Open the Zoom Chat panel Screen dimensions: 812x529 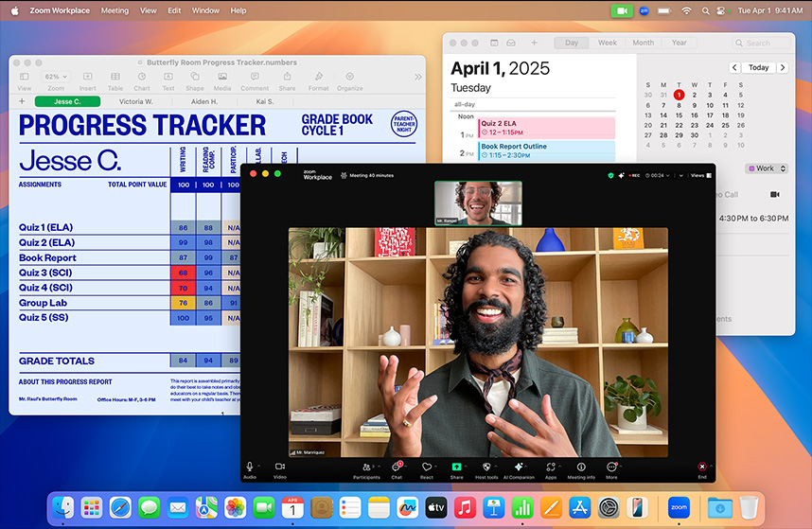click(397, 467)
